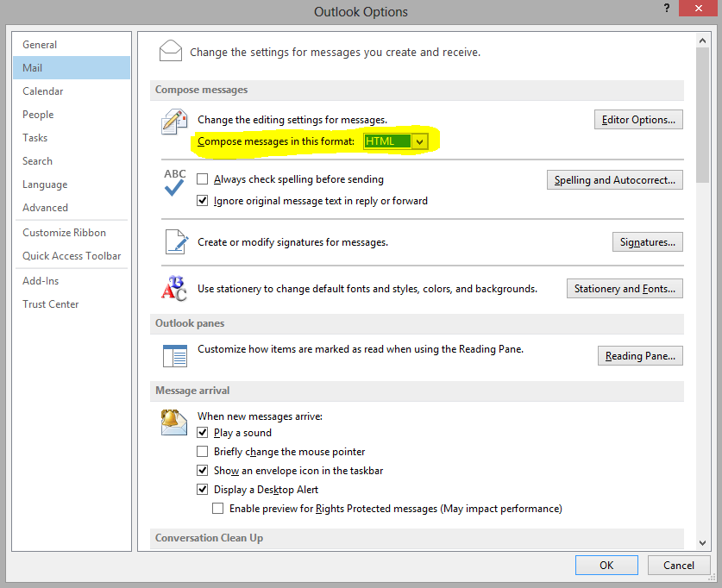Click the Conversation Clean Up section header
722x588 pixels.
pos(417,538)
